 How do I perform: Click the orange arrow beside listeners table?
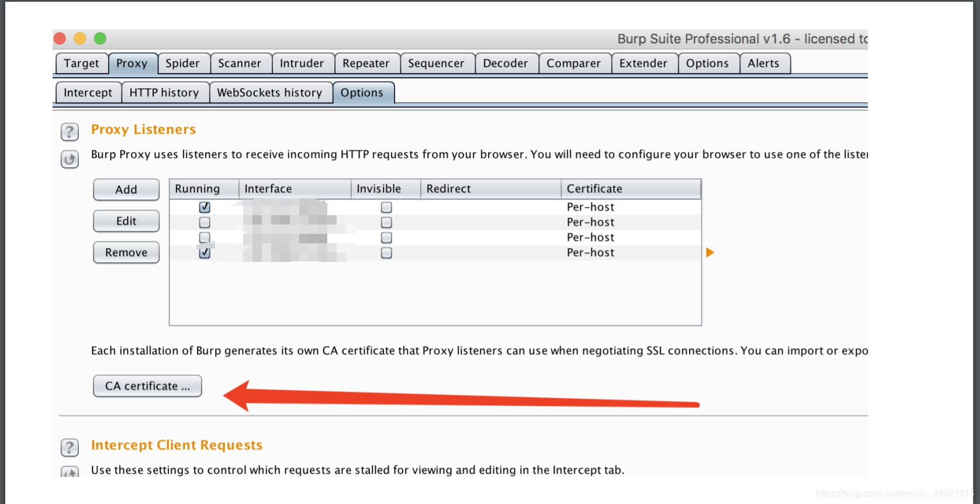click(710, 253)
